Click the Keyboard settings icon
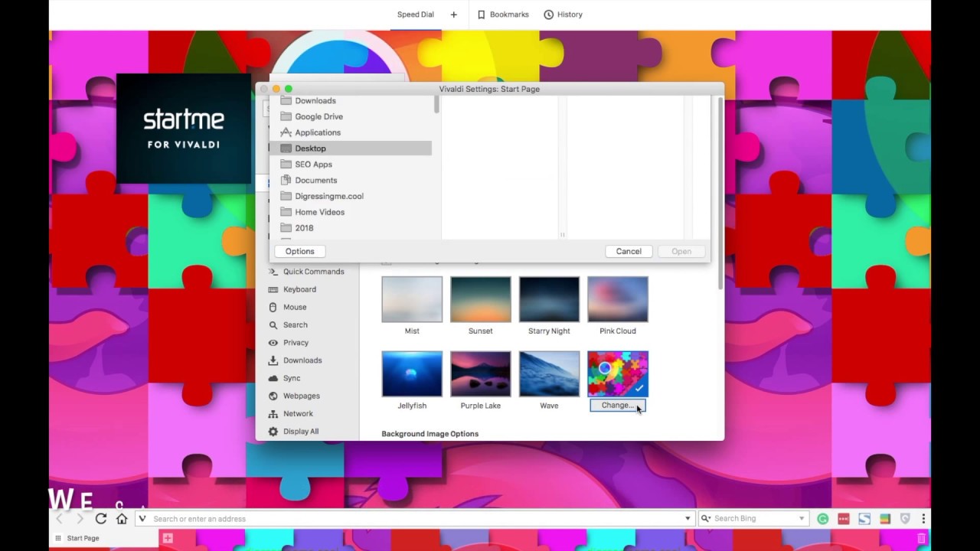 [273, 289]
